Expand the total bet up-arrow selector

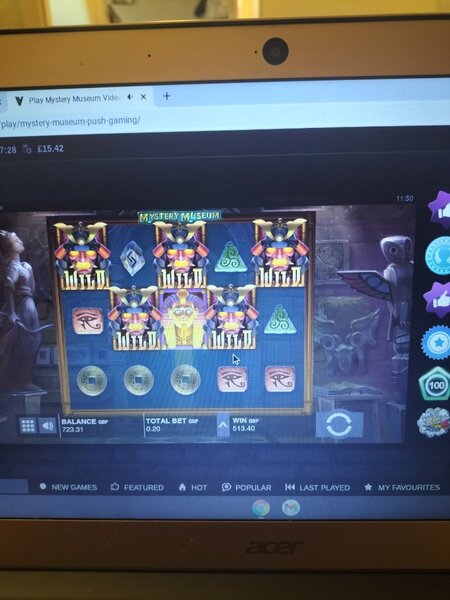coord(223,425)
